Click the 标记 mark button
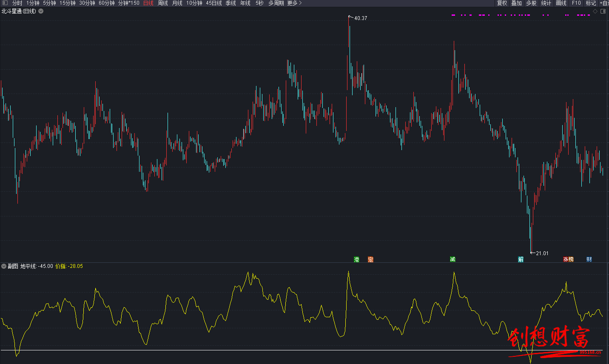The height and width of the screenshot is (364, 609). click(591, 3)
